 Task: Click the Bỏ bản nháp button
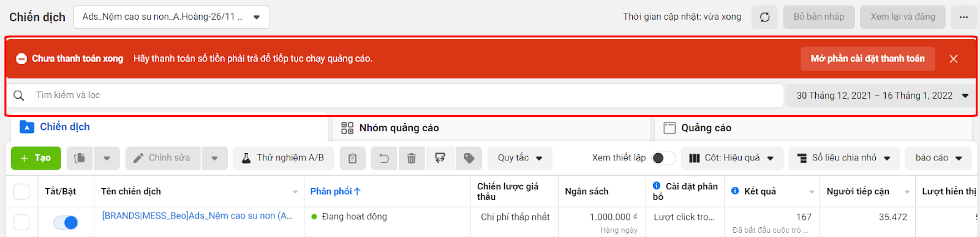pos(819,17)
